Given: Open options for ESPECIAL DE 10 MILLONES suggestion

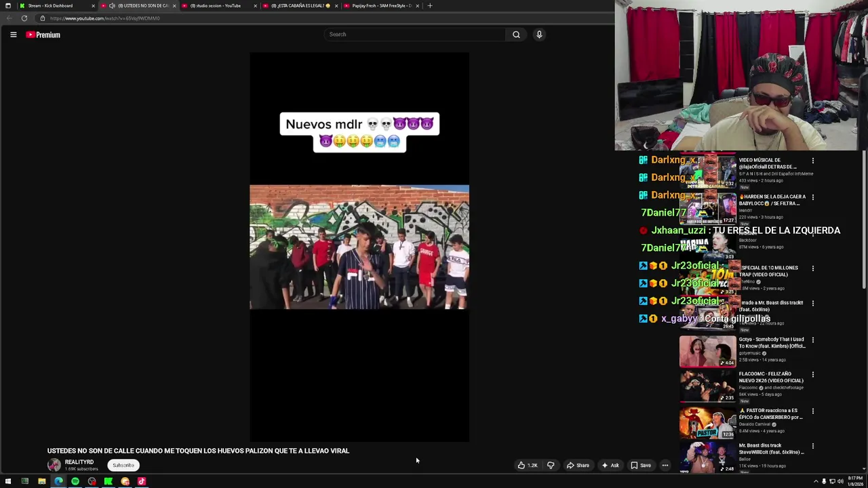Looking at the screenshot, I should (x=813, y=268).
